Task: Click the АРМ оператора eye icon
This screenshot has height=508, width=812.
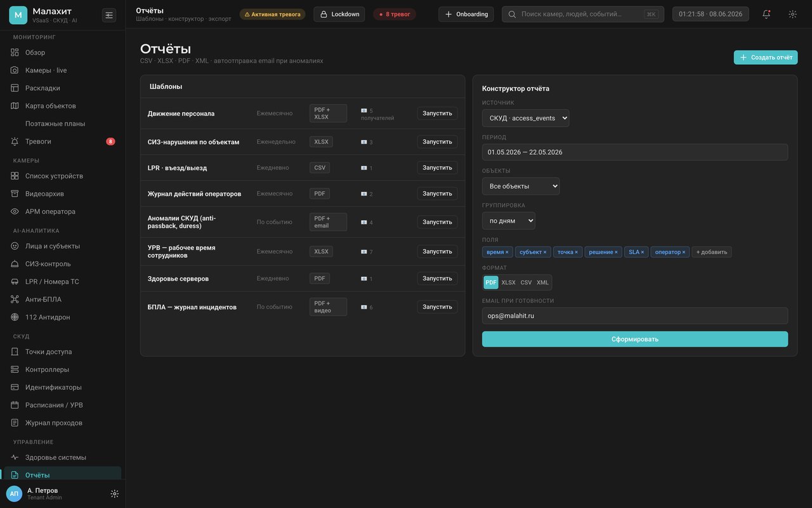Action: coord(15,211)
